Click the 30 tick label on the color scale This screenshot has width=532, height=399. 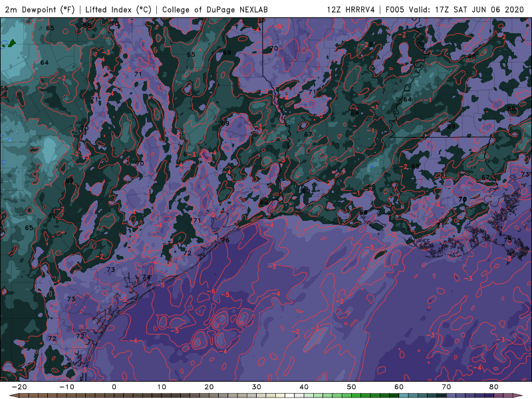pyautogui.click(x=257, y=387)
